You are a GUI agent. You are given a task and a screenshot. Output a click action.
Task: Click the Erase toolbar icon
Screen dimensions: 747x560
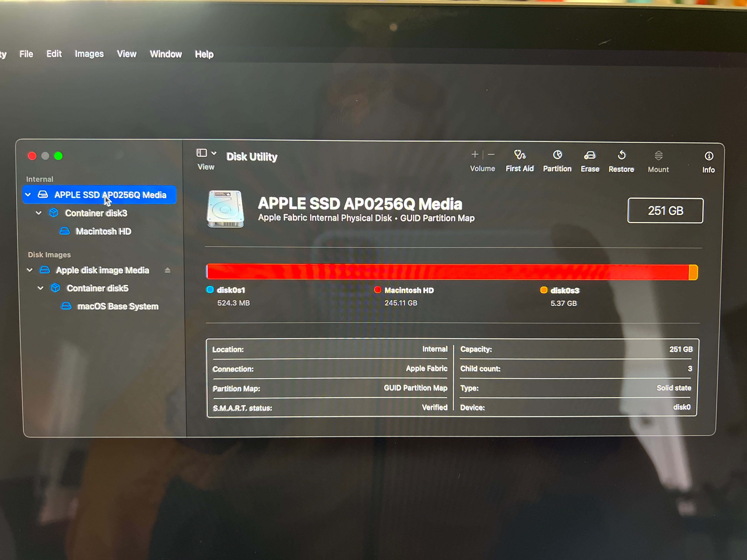tap(590, 156)
